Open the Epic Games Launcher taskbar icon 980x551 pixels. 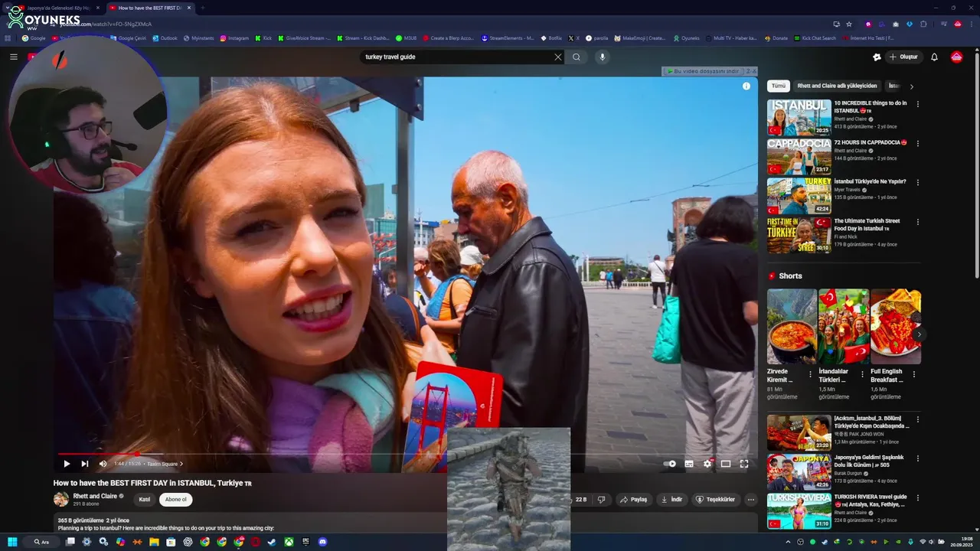pos(305,542)
